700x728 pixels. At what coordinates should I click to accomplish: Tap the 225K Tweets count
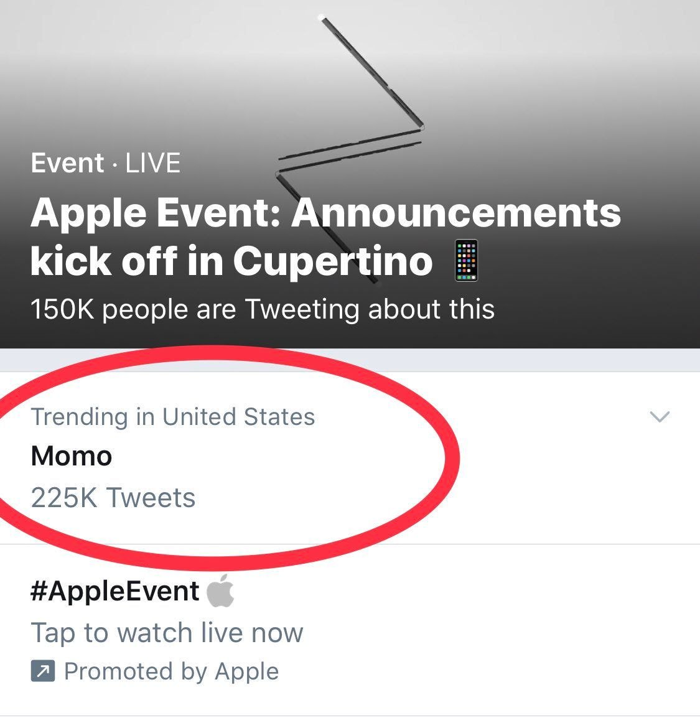point(113,498)
